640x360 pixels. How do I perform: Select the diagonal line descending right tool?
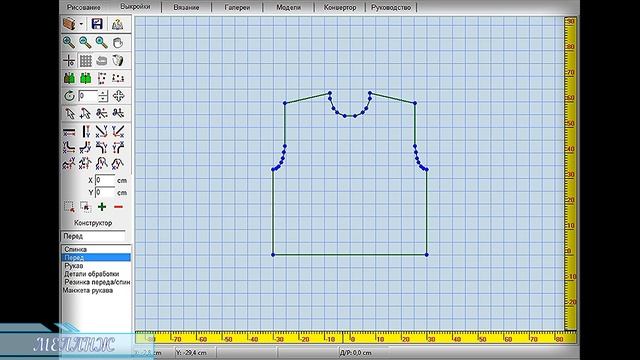[101, 131]
